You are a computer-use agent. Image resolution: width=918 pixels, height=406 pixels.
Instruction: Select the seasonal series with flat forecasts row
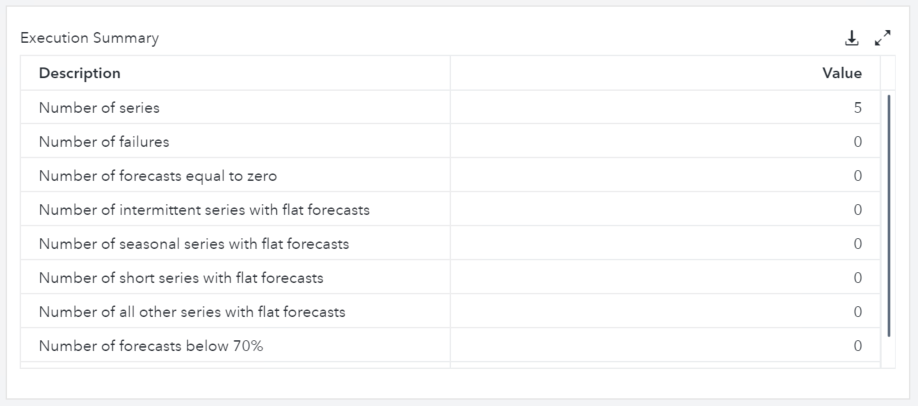194,244
